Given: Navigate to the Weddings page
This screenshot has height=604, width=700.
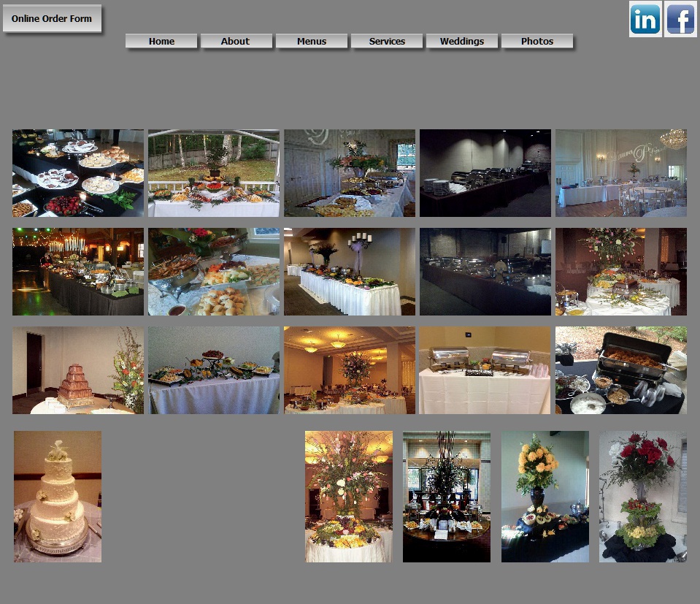Looking at the screenshot, I should [x=462, y=42].
